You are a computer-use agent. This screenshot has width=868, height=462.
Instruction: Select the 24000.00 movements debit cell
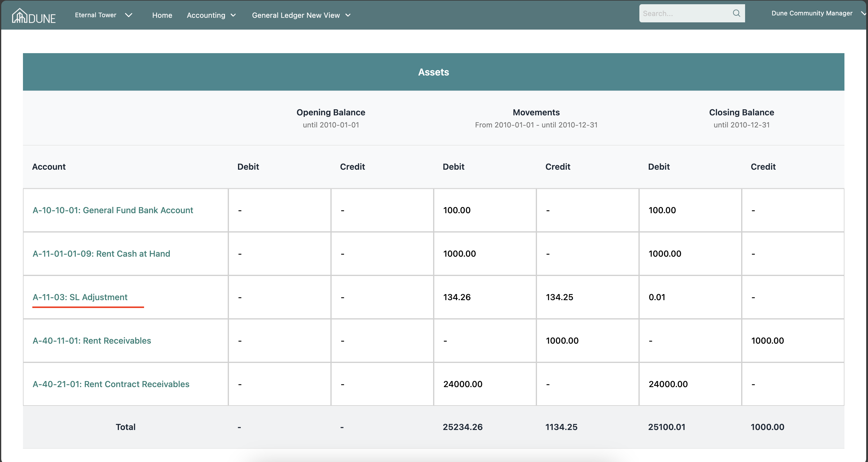463,384
